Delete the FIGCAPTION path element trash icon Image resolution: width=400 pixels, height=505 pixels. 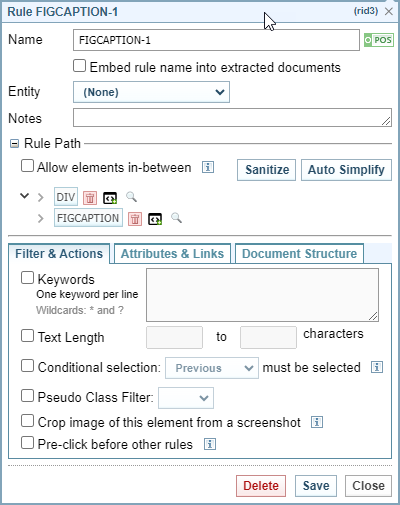click(x=135, y=219)
